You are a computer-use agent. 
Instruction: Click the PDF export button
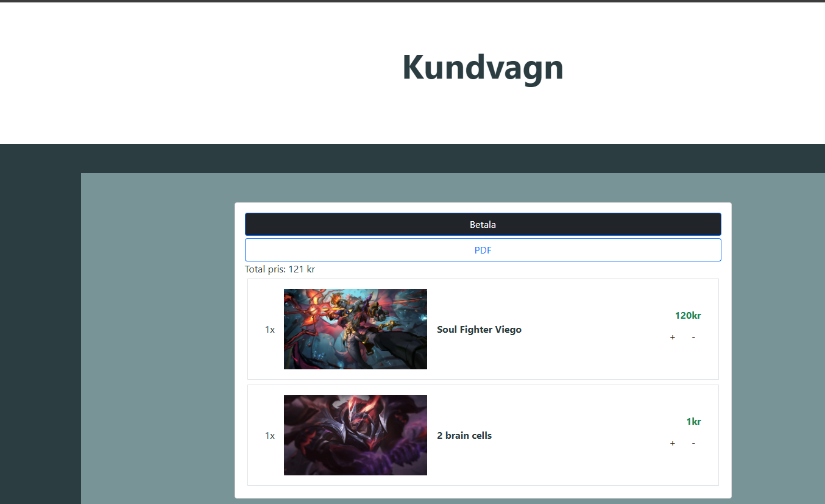pyautogui.click(x=483, y=250)
